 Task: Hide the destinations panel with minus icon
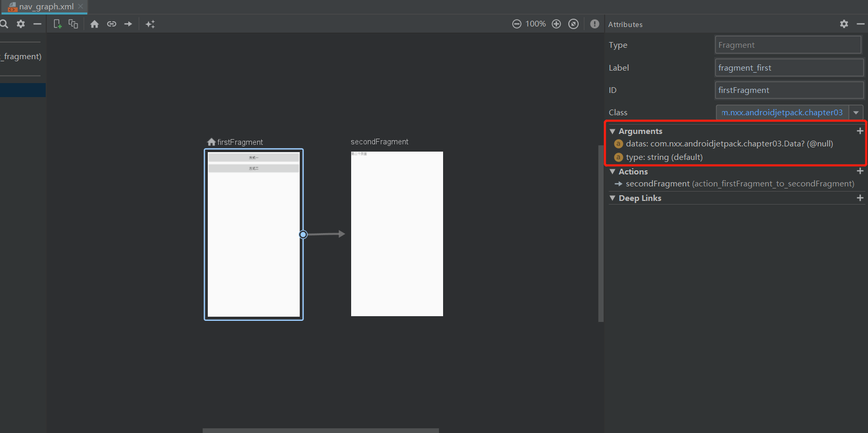(x=37, y=24)
